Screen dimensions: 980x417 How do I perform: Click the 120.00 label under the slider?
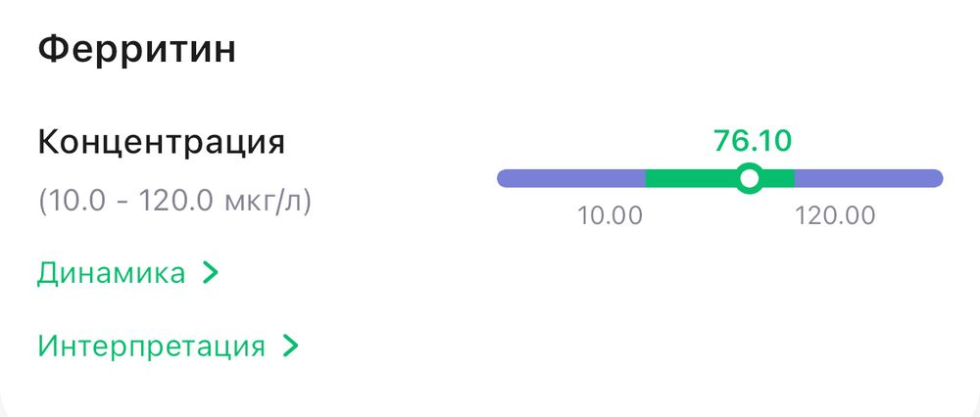point(835,215)
